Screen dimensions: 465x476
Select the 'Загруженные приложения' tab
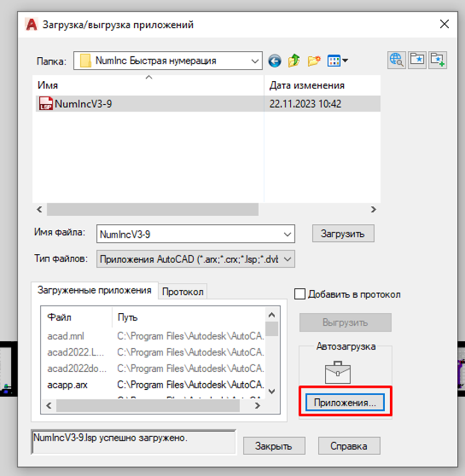(94, 290)
